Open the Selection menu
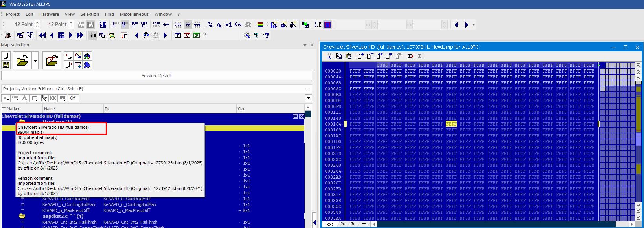Image resolution: width=644 pixels, height=228 pixels. 90,14
